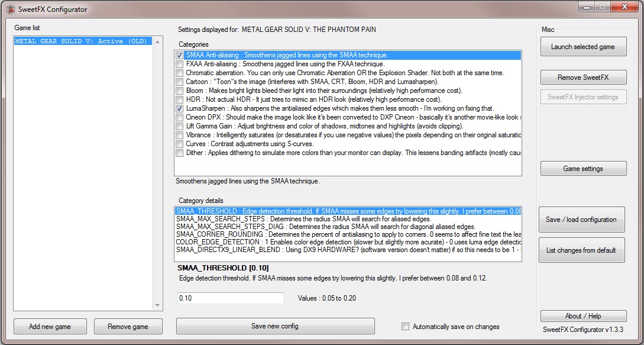Image resolution: width=644 pixels, height=345 pixels.
Task: Click Remove game button
Action: point(128,327)
